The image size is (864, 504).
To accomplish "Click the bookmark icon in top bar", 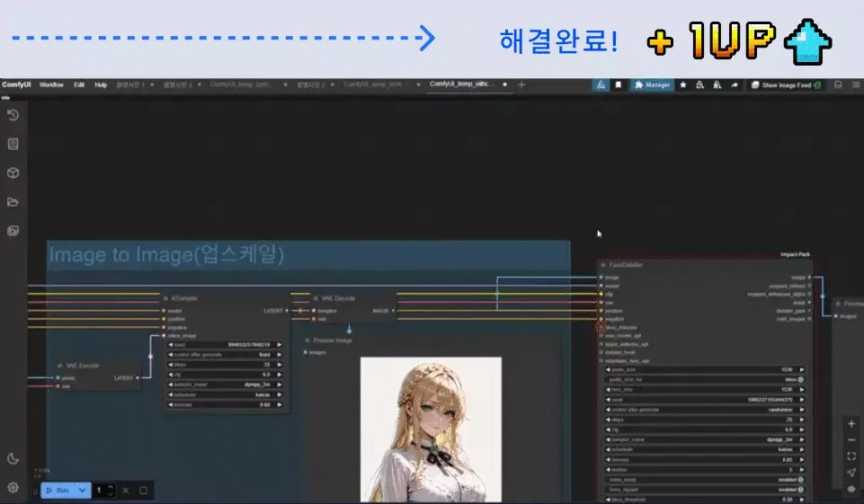I will (x=619, y=84).
